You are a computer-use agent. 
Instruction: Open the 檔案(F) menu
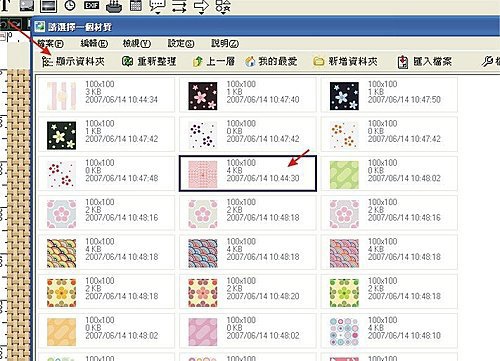point(50,43)
